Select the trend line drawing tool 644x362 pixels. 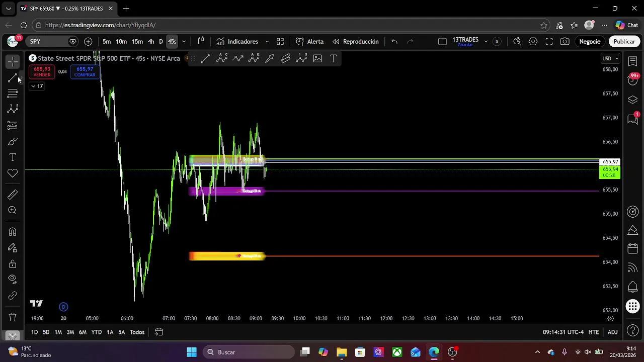pyautogui.click(x=13, y=78)
